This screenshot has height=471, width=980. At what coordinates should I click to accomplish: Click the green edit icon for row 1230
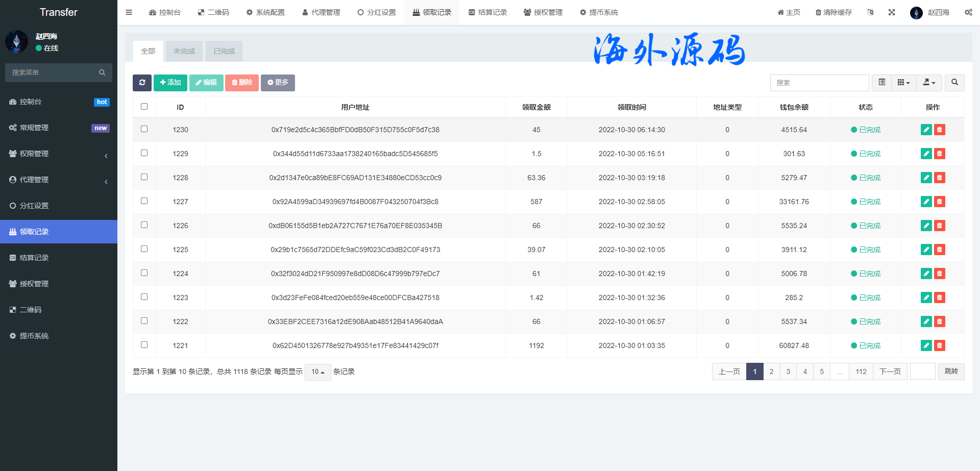point(926,130)
